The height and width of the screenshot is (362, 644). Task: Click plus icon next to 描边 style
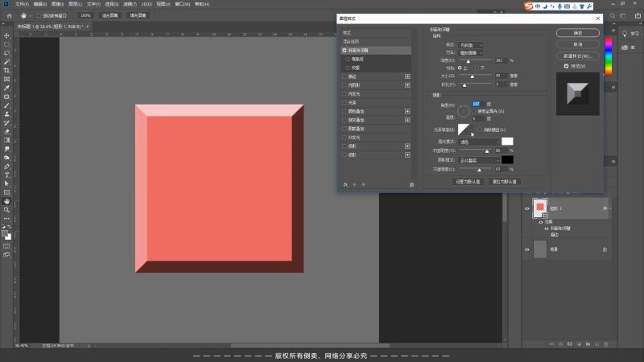point(407,76)
